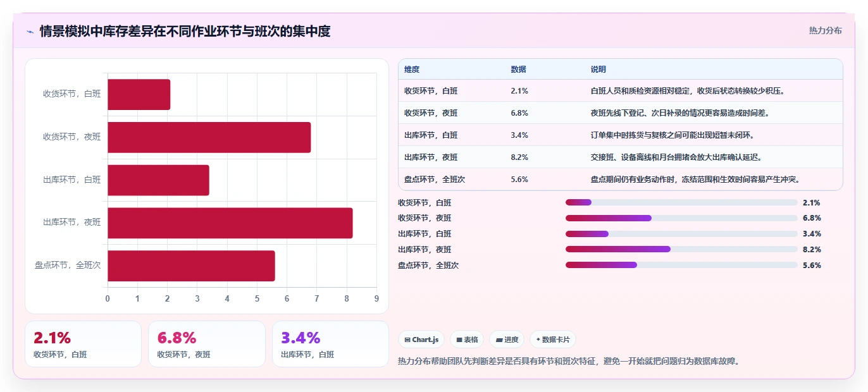Click the 收货环节，白班 progress bar

[681, 202]
